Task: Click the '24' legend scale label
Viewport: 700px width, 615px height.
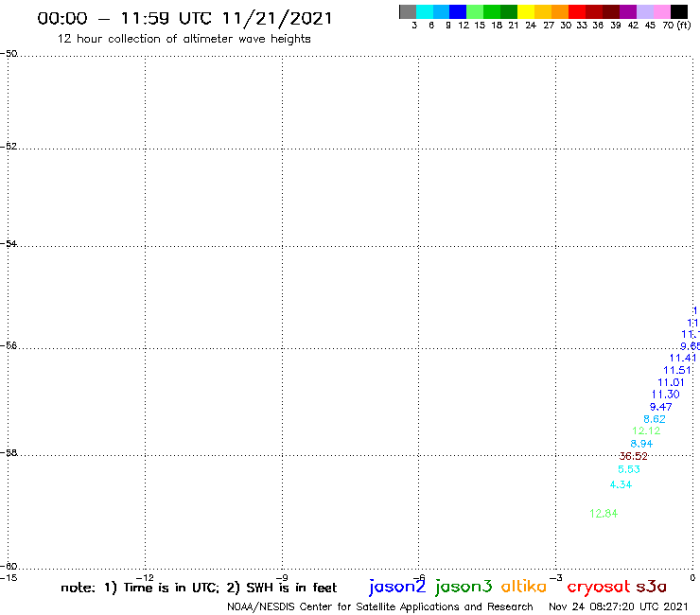Action: [531, 26]
